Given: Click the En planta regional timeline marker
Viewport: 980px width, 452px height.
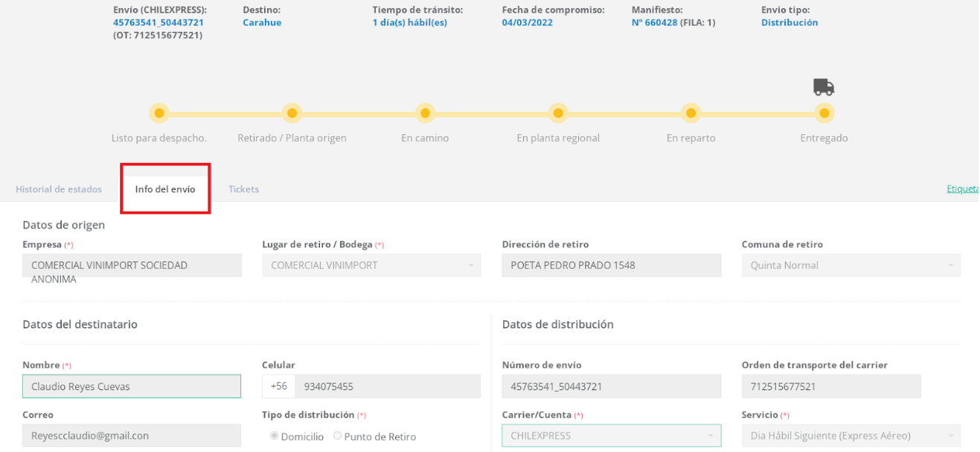Looking at the screenshot, I should [x=558, y=113].
